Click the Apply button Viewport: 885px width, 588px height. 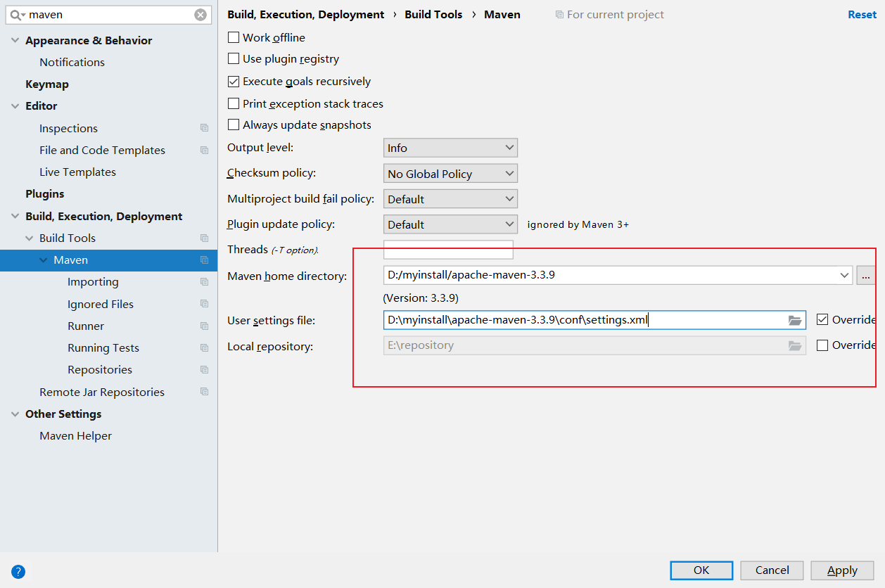841,570
